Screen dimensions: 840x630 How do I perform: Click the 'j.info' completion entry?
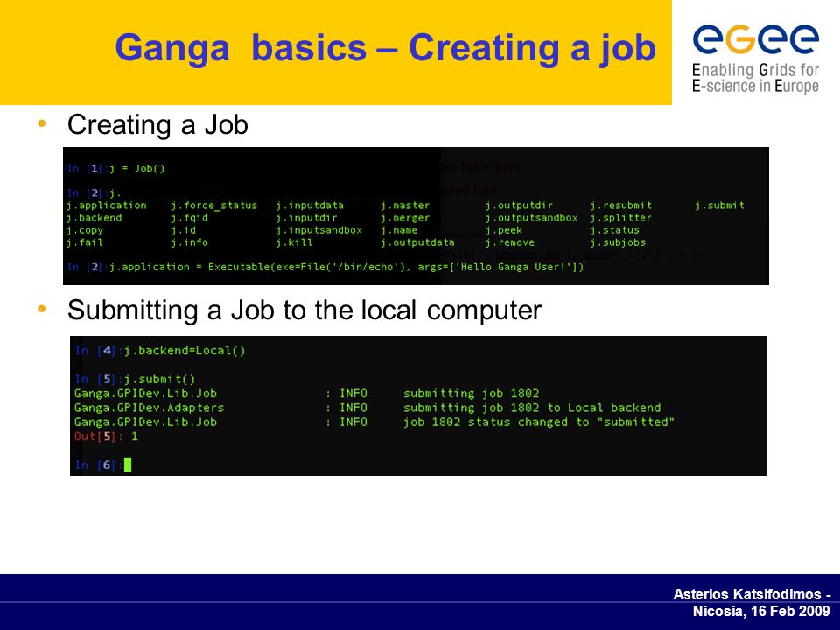pos(190,242)
